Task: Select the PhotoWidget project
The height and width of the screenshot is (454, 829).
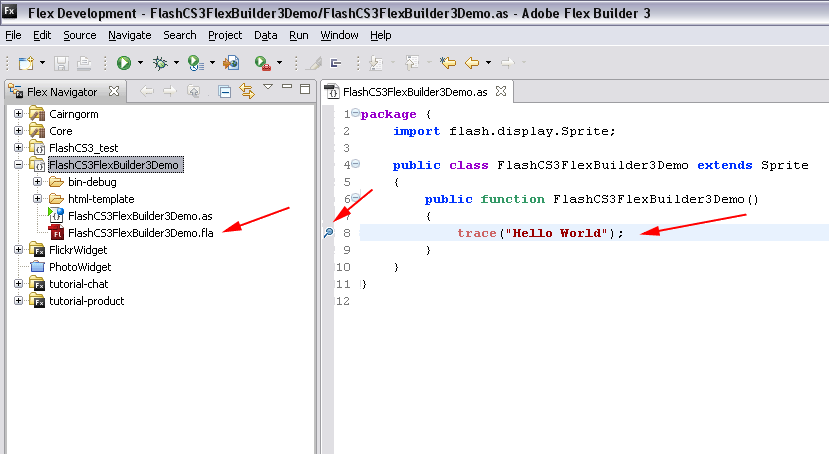Action: point(80,267)
